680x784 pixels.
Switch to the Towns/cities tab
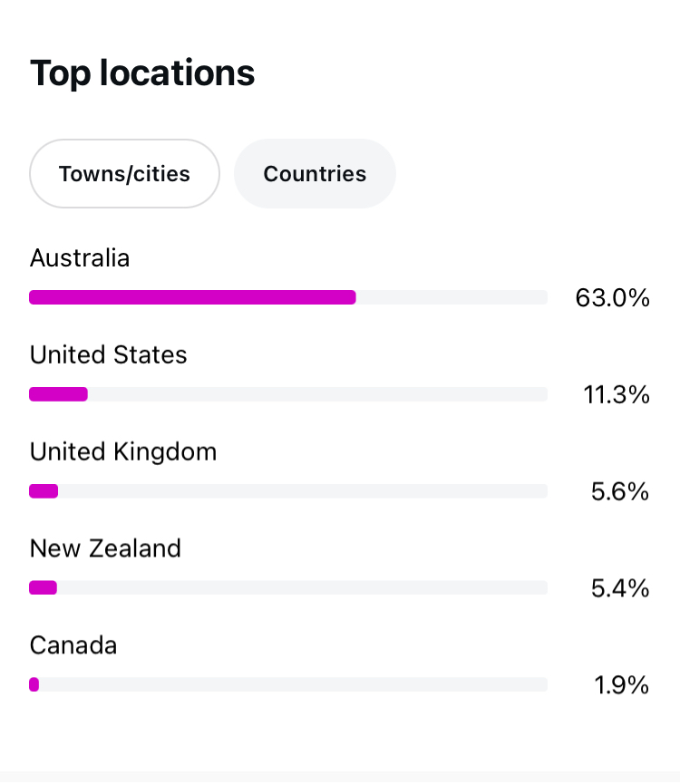[124, 173]
